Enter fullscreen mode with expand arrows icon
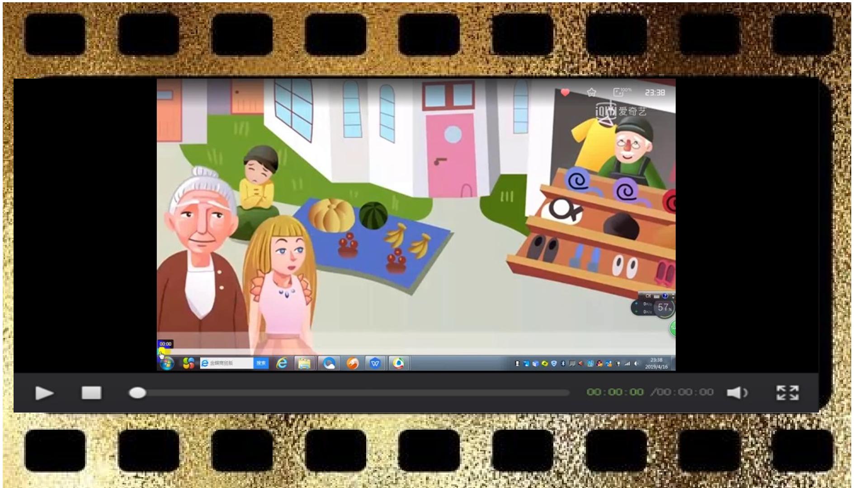The width and height of the screenshot is (868, 488). (x=787, y=393)
